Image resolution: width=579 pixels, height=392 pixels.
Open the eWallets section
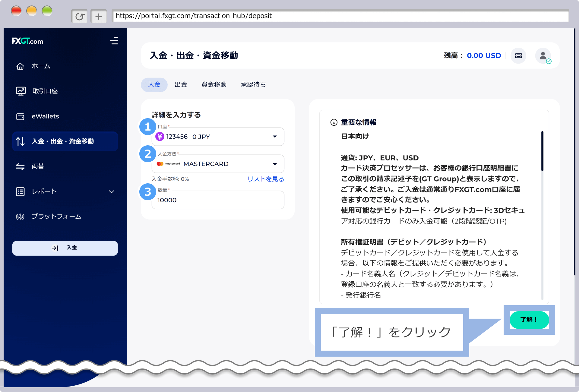tap(45, 116)
